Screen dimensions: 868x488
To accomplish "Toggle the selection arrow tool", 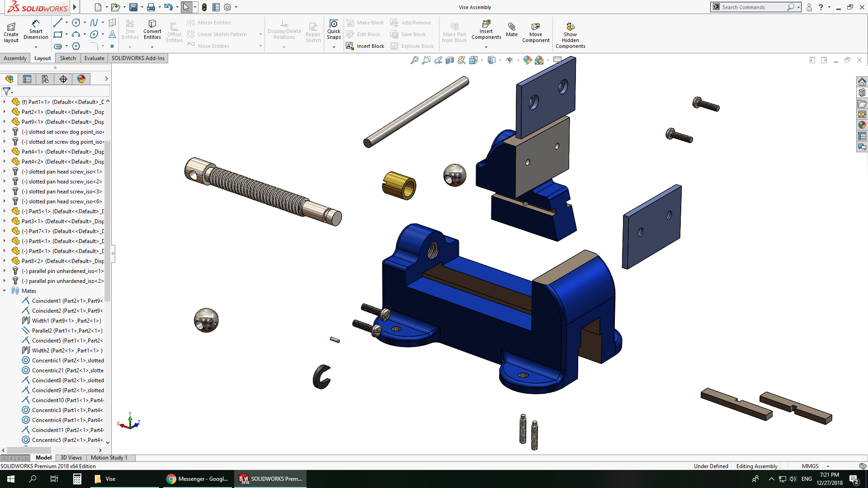I will click(186, 7).
